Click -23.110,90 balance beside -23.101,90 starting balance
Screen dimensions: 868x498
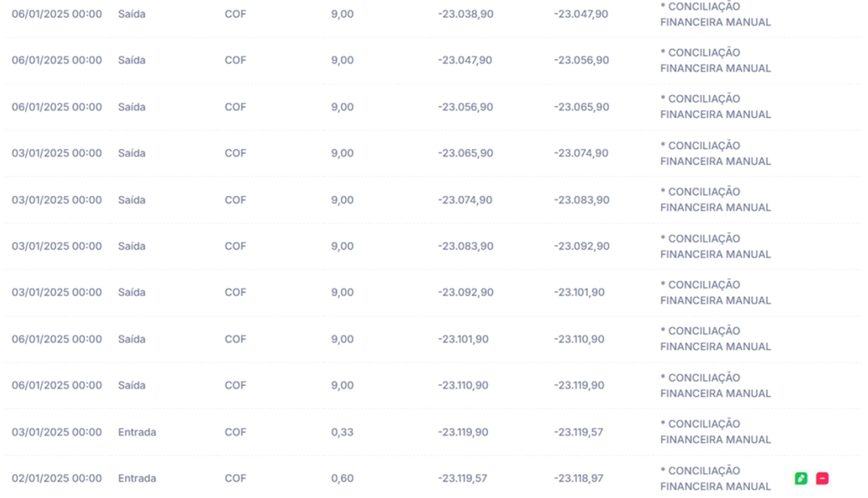click(578, 339)
